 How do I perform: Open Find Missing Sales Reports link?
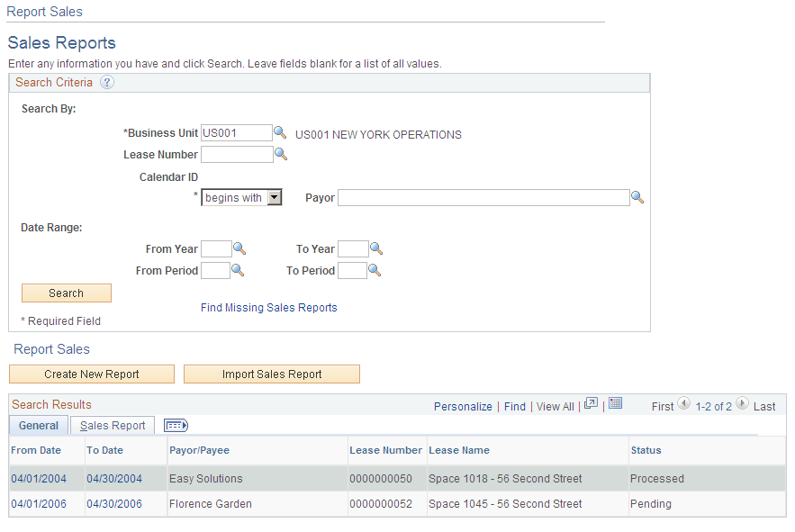point(268,307)
